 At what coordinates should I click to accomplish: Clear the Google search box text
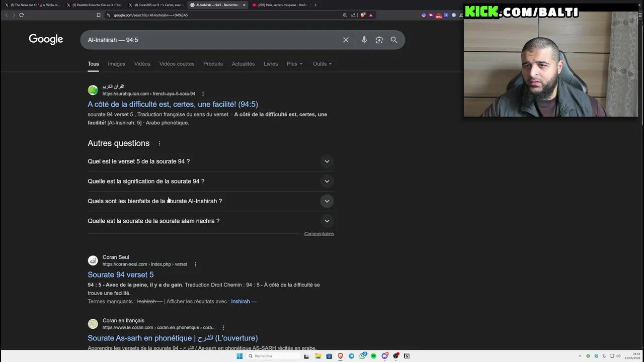pos(346,40)
